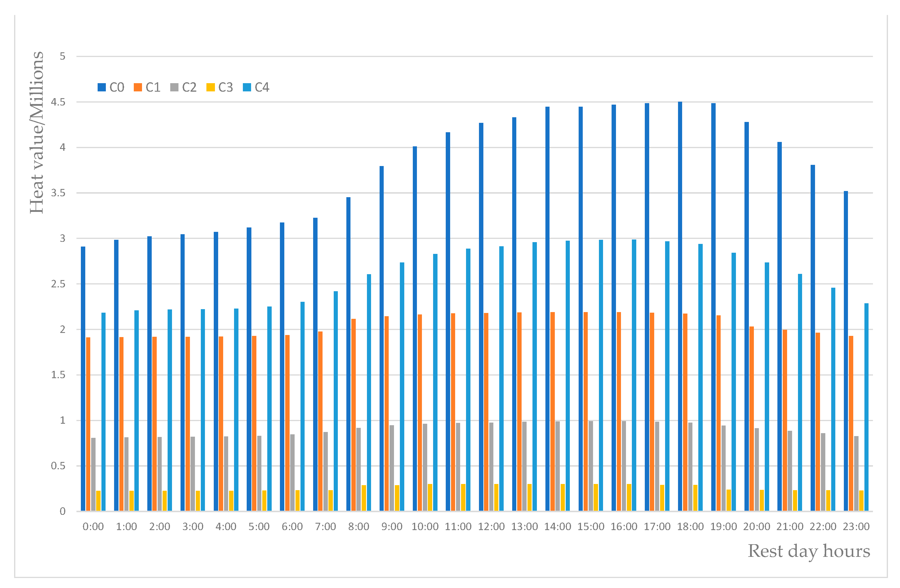
Task: Select the tallest C0 bar at 18:00
Action: [x=680, y=306]
